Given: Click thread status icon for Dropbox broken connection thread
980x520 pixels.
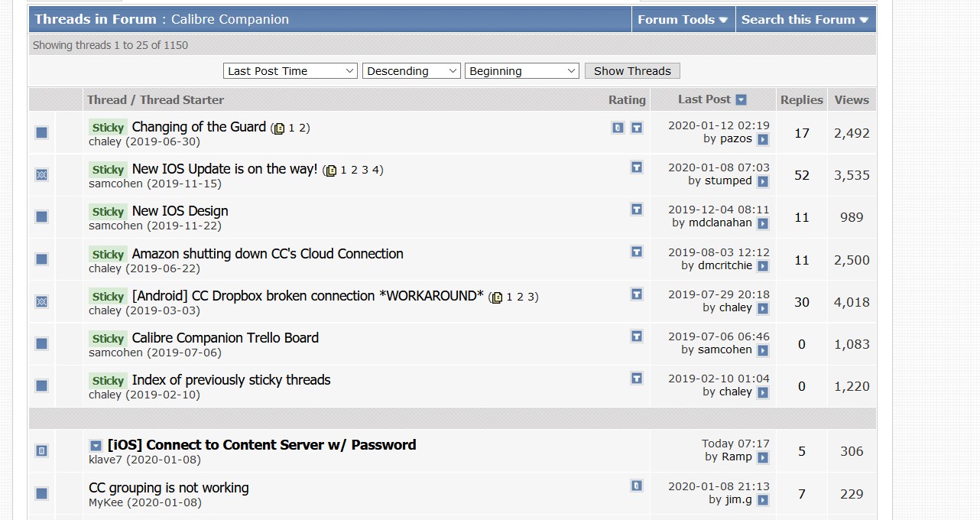Looking at the screenshot, I should point(42,302).
